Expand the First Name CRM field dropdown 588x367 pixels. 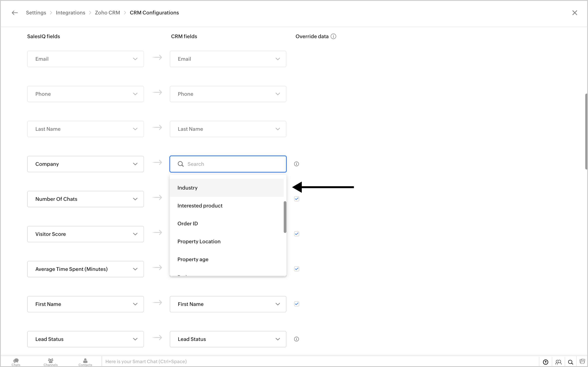(228, 304)
